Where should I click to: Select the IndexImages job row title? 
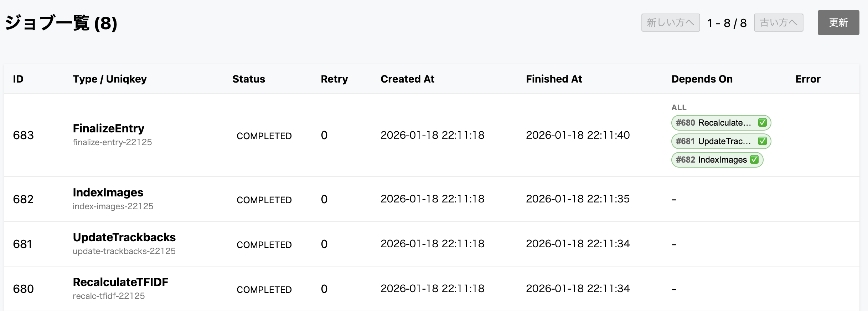(x=108, y=192)
